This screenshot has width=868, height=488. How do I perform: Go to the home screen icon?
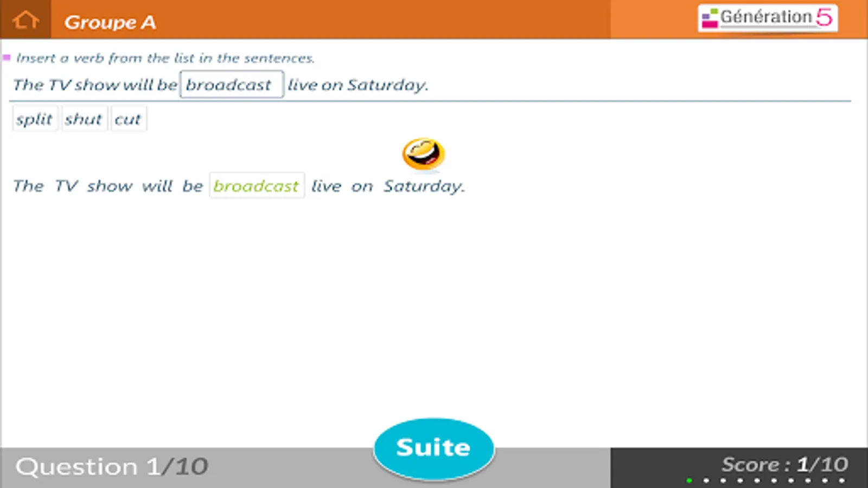pos(25,21)
